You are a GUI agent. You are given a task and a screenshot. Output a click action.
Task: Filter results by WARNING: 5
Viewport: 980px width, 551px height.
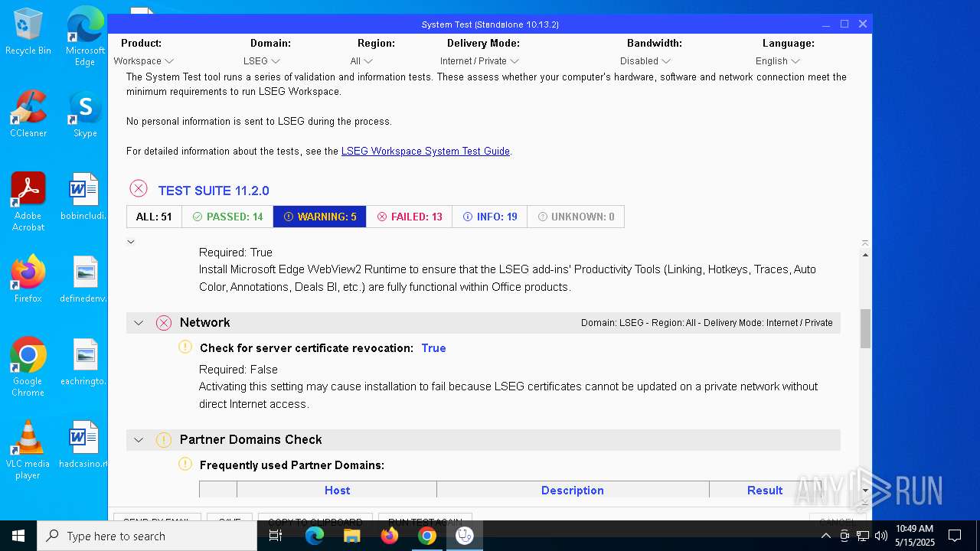coord(319,217)
